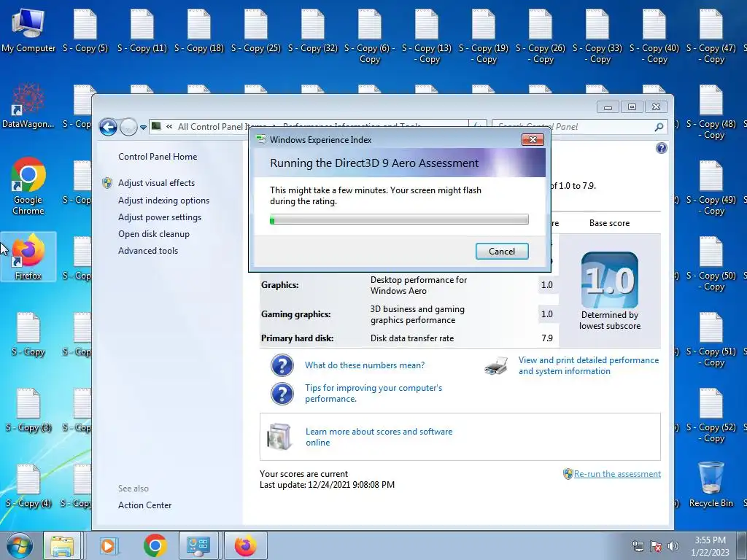Select My Computer desktop icon

[x=28, y=31]
